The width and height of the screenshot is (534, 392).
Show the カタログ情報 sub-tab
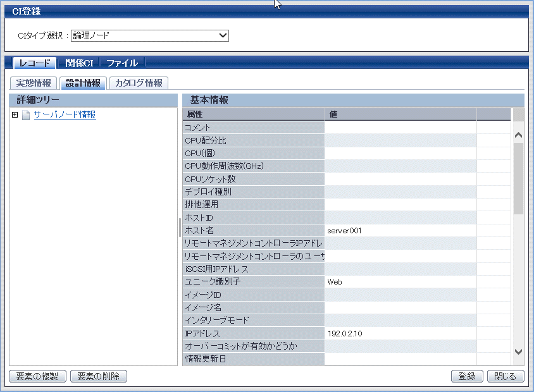coord(139,83)
